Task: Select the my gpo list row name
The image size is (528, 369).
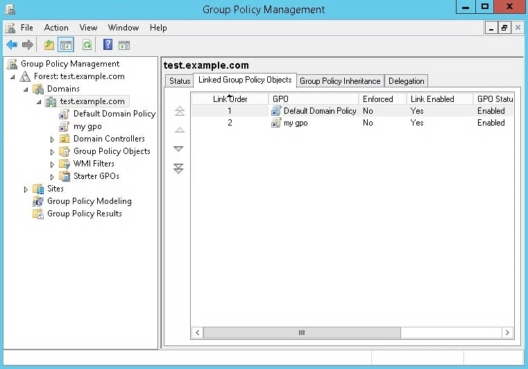Action: click(x=295, y=123)
